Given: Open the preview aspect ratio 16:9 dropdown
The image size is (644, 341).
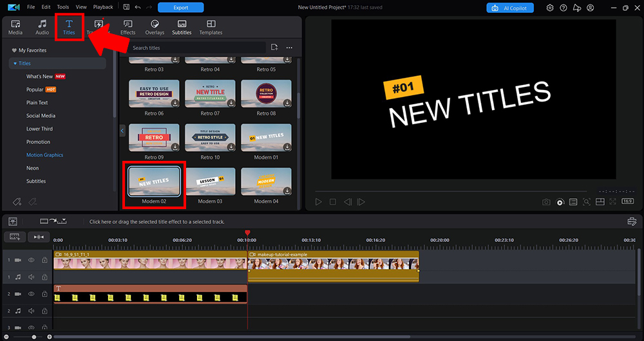Looking at the screenshot, I should [x=627, y=202].
